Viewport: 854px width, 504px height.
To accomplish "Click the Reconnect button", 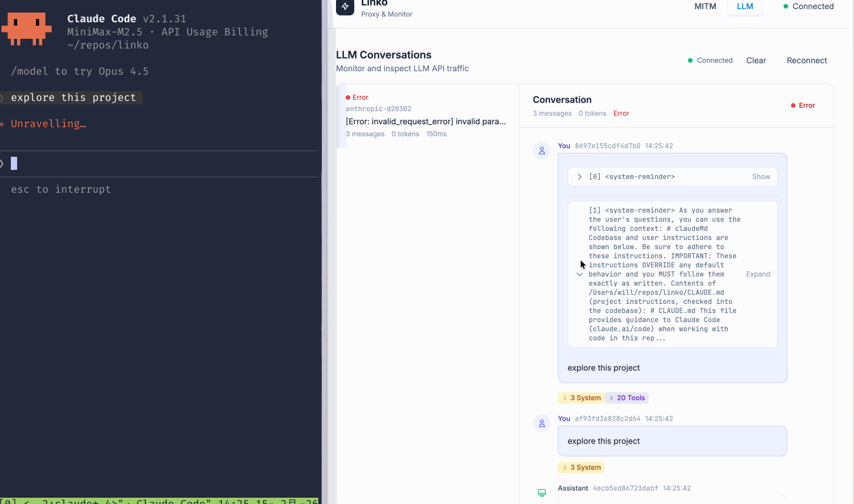I will 807,60.
